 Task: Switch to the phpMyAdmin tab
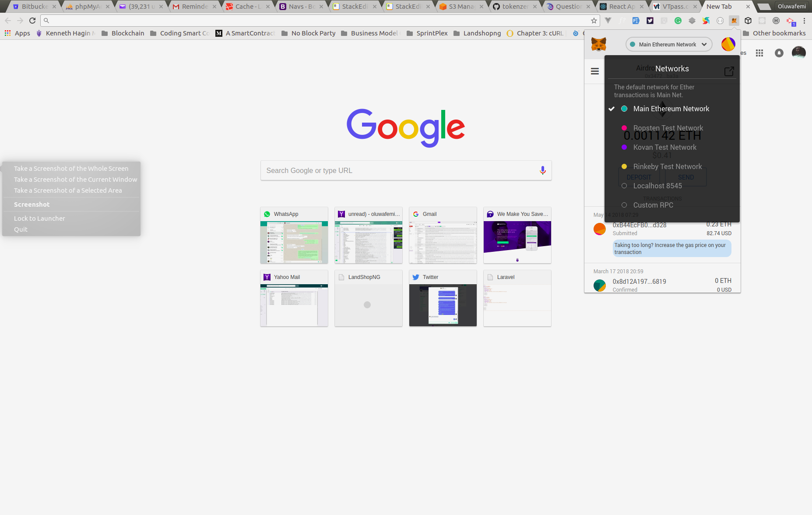[88, 7]
